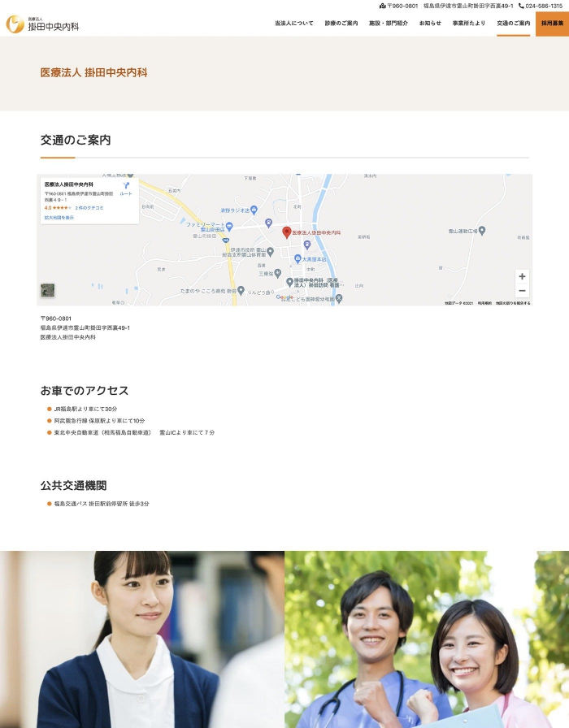
Task: Click the ルート directions icon on the map card
Action: click(x=126, y=188)
